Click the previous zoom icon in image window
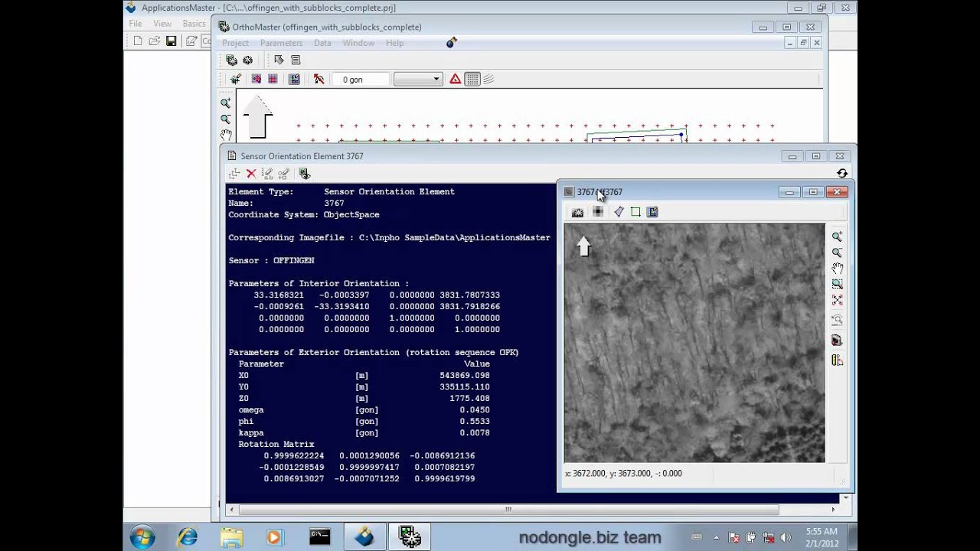Screen dimensions: 980x551 [x=837, y=320]
